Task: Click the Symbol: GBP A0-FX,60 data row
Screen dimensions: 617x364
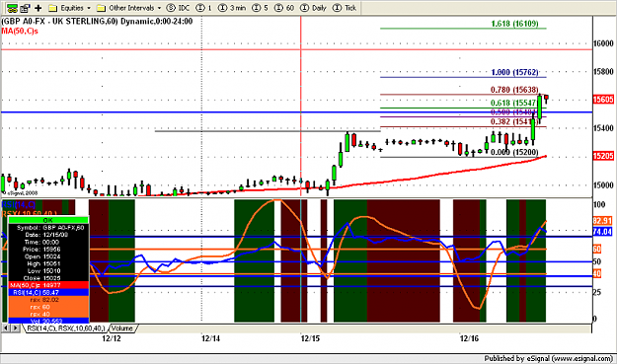Action: coord(48,228)
